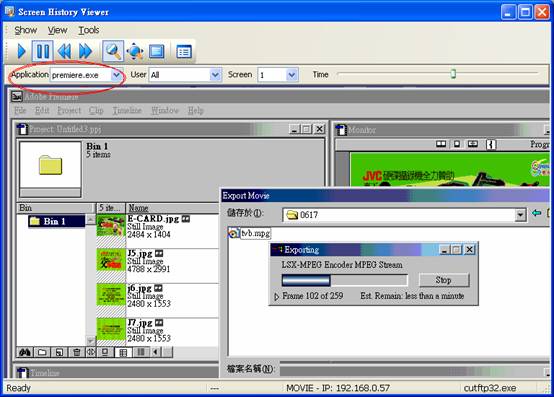The image size is (554, 397).
Task: Open the save-in folder dropdown showing 0617
Action: pyautogui.click(x=520, y=214)
